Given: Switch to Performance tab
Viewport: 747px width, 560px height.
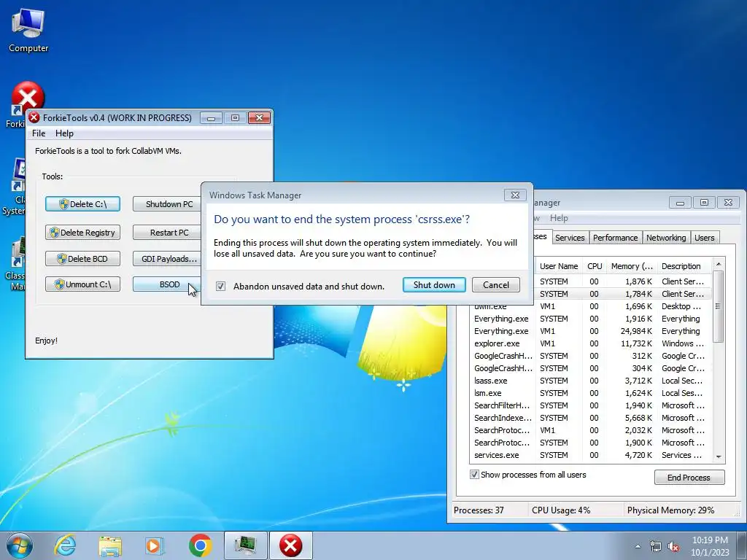Looking at the screenshot, I should pos(615,238).
